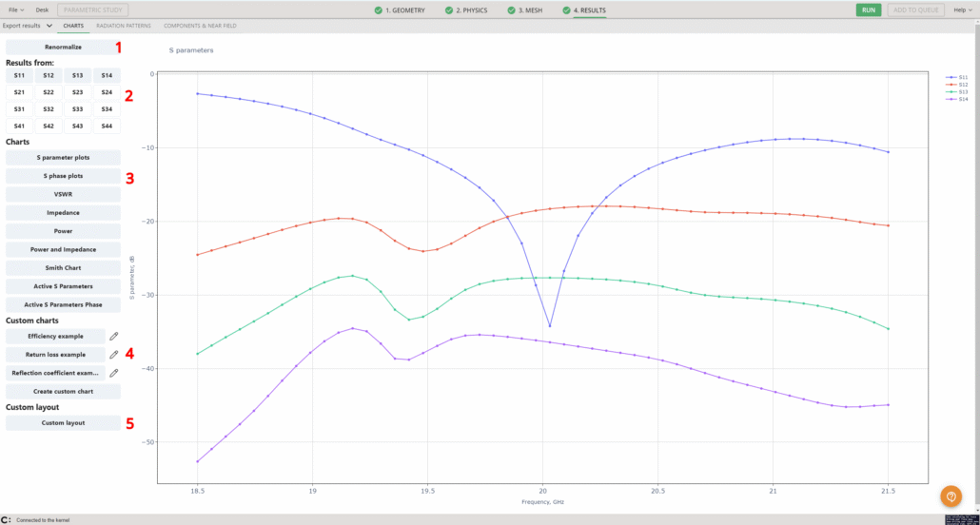980x525 pixels.
Task: Click the green checkmark beside 3. Mesh
Action: click(512, 10)
